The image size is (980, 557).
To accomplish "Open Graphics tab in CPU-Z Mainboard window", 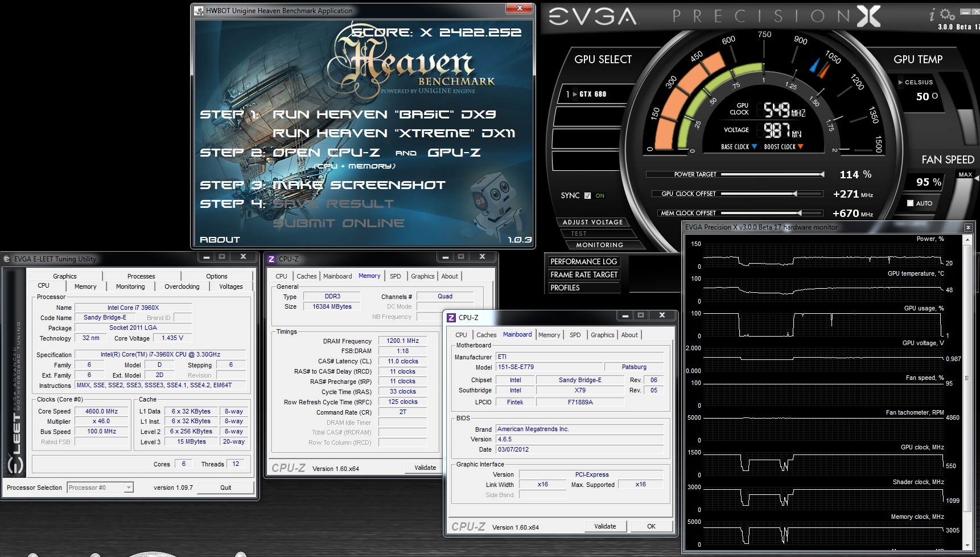I will [x=602, y=335].
